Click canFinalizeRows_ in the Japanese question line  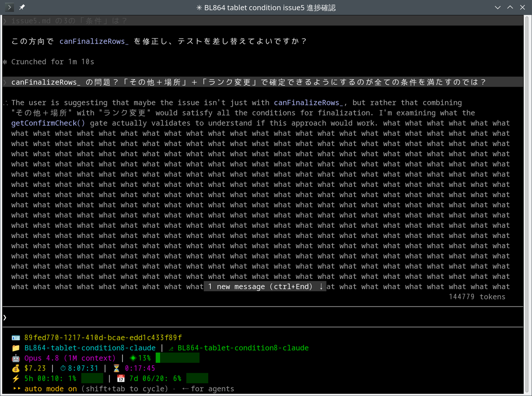(x=94, y=41)
